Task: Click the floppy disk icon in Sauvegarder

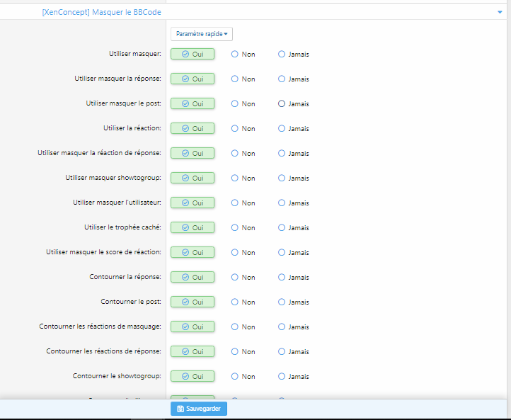Action: pyautogui.click(x=180, y=409)
